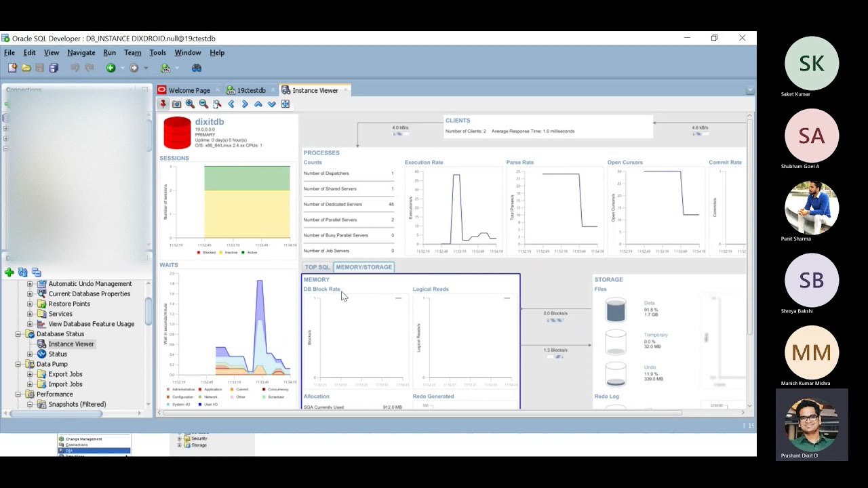Open dropdown next to Forward arrow
Image resolution: width=868 pixels, height=488 pixels.
145,68
